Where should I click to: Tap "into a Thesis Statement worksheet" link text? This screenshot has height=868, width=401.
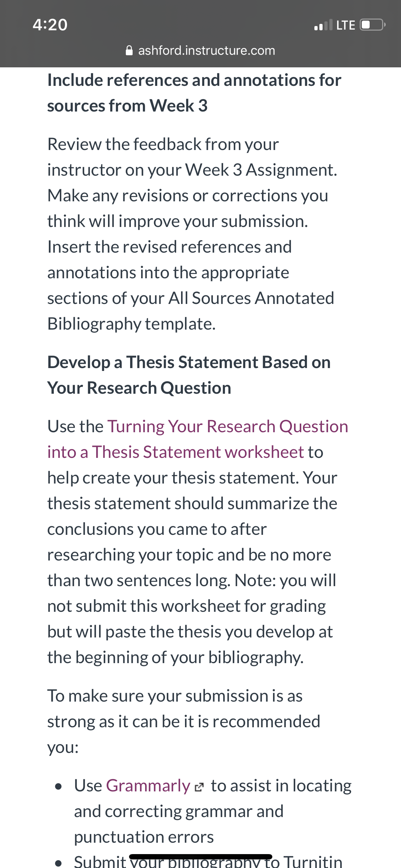pyautogui.click(x=176, y=452)
